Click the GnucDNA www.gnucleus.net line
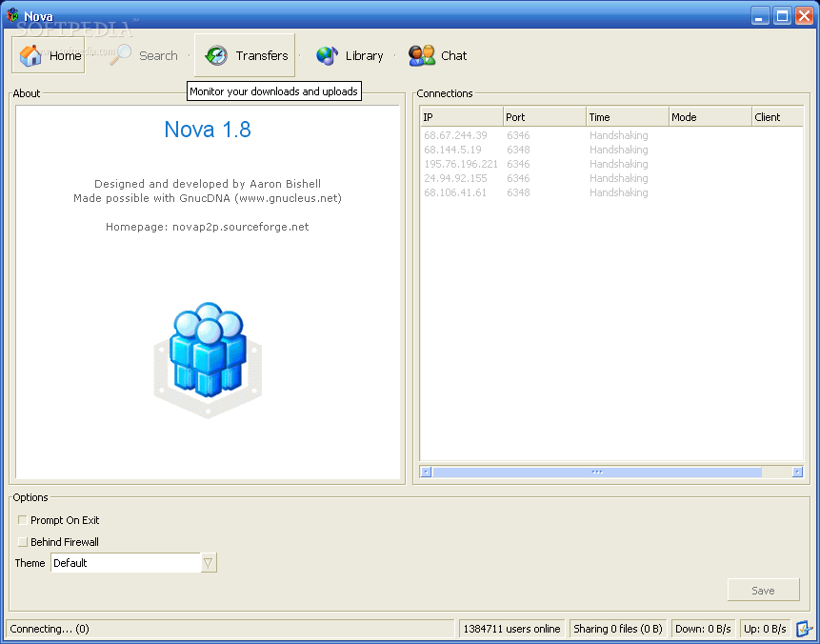Viewport: 820px width, 644px height. (207, 198)
